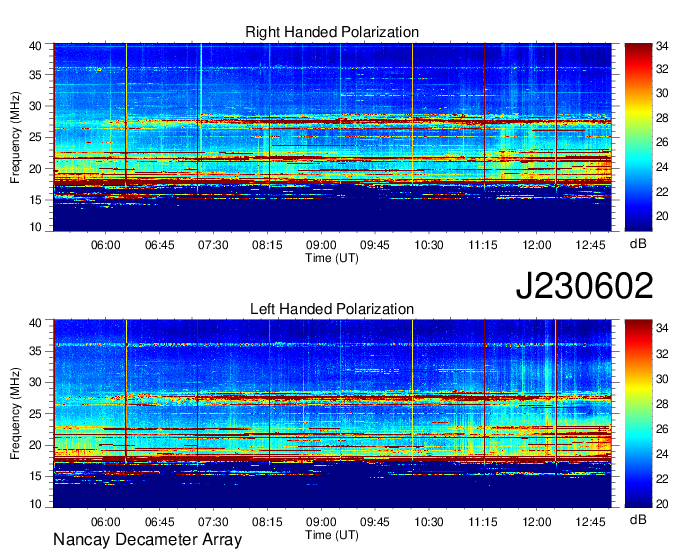Click the bottom spectrogram color bar
The width and height of the screenshot is (680, 552).
tap(638, 414)
